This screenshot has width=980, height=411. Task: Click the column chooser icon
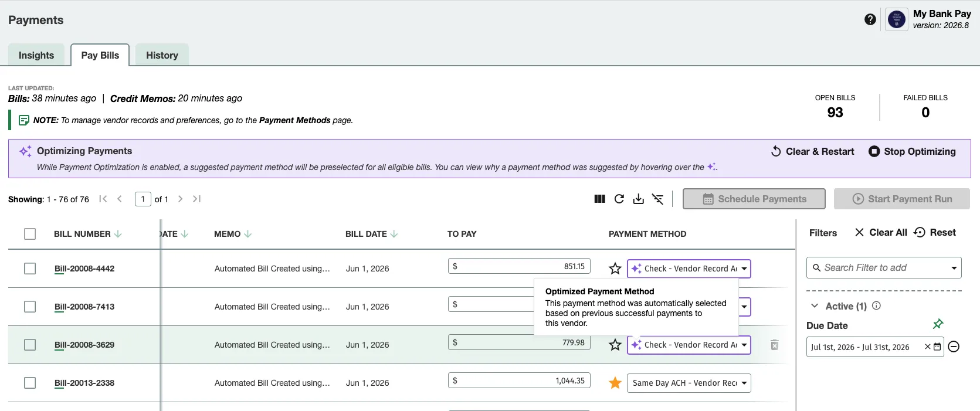pos(599,199)
